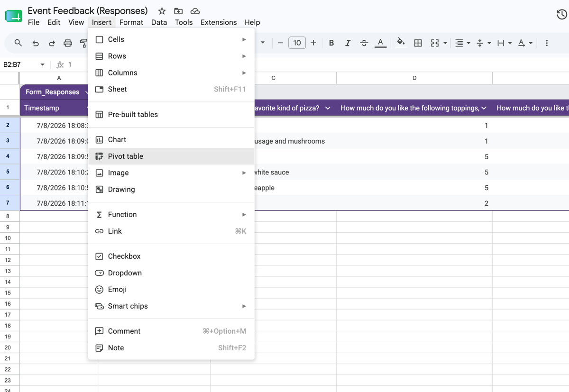This screenshot has width=569, height=392.
Task: Open version history clock icon
Action: pyautogui.click(x=562, y=15)
